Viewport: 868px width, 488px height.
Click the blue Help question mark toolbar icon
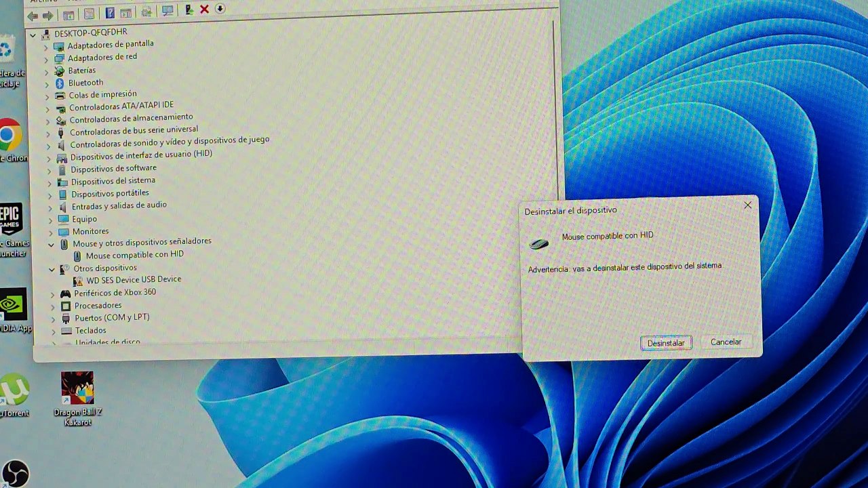tap(110, 13)
